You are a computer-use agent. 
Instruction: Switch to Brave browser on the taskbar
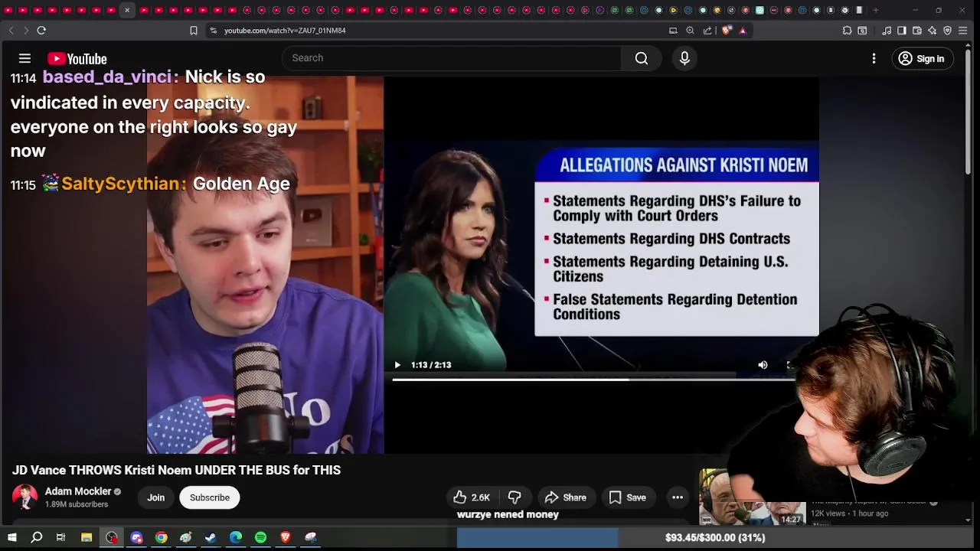point(286,538)
